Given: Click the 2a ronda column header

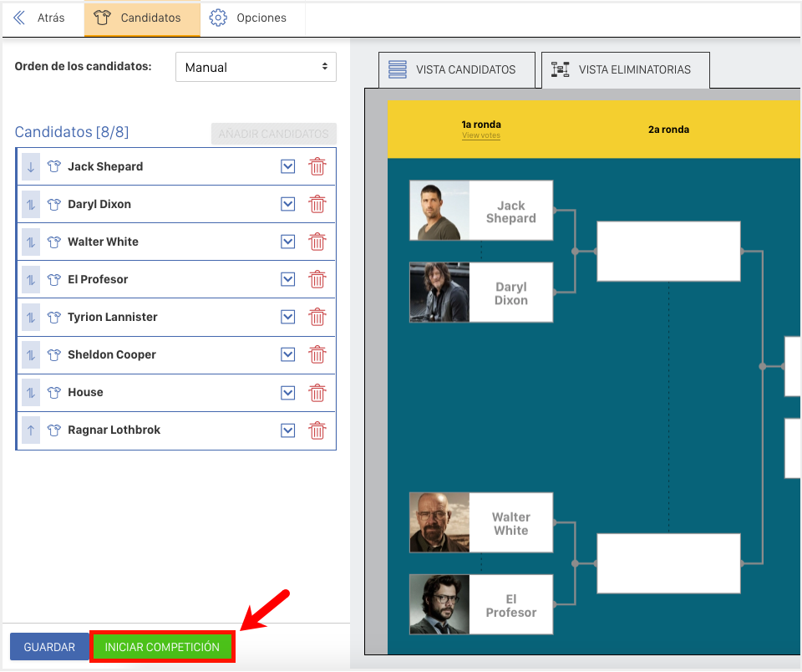Looking at the screenshot, I should point(668,130).
